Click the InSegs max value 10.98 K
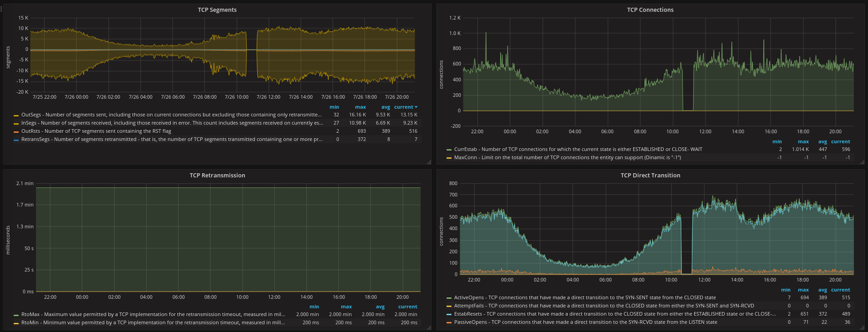This screenshot has height=332, width=868. 357,123
